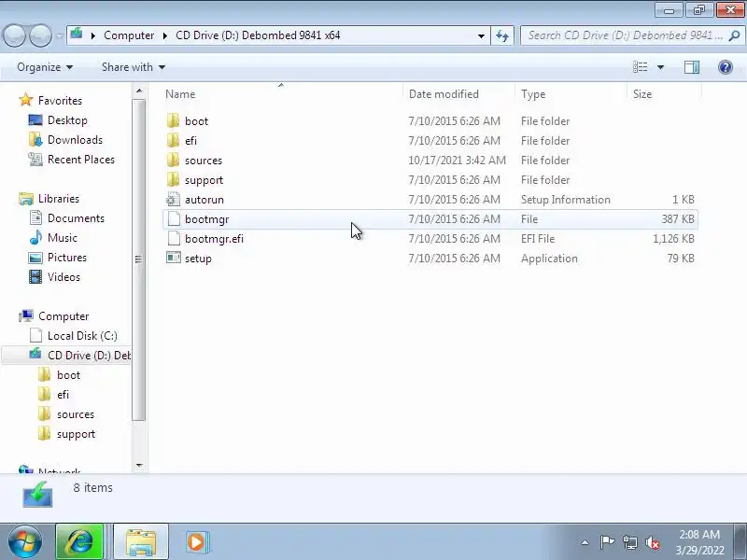747x560 pixels.
Task: Toggle the preview pane button
Action: coord(692,67)
